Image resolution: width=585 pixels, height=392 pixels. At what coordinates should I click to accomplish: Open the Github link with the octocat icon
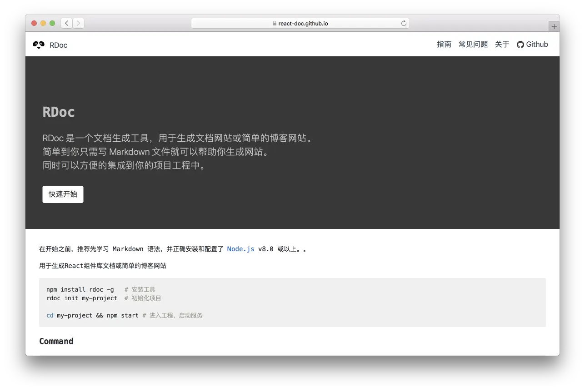point(532,45)
